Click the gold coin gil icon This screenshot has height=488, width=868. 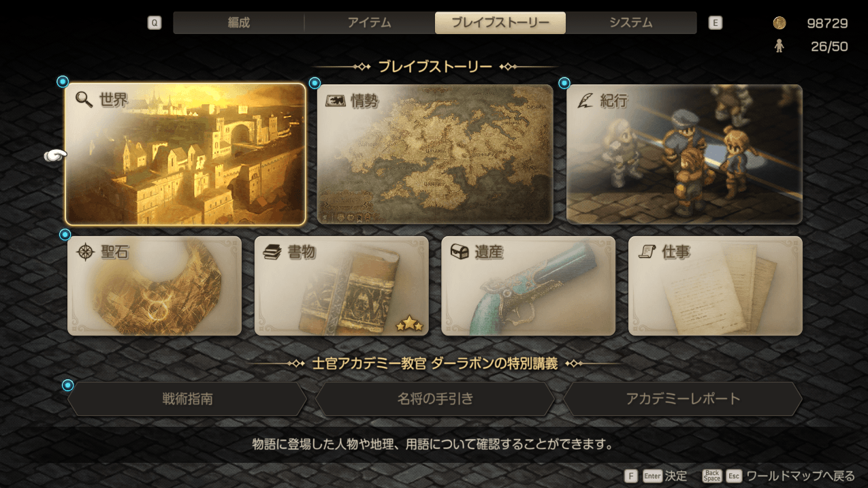click(779, 23)
